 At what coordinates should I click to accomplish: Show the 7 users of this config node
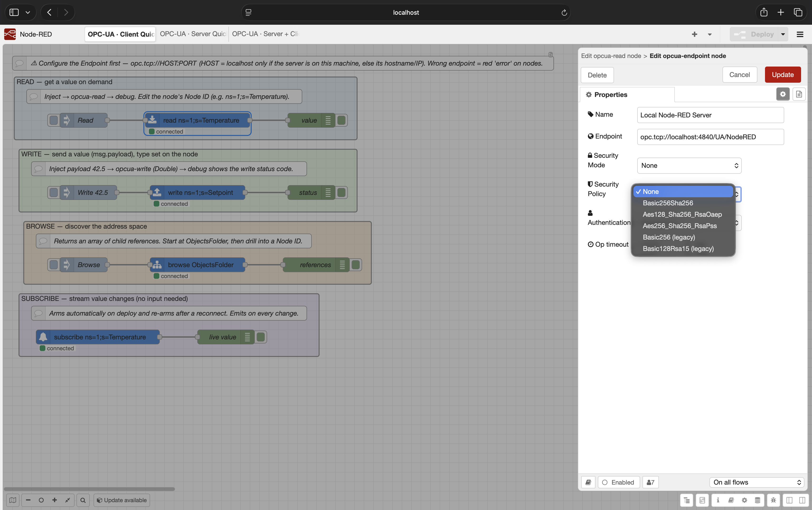coord(651,482)
